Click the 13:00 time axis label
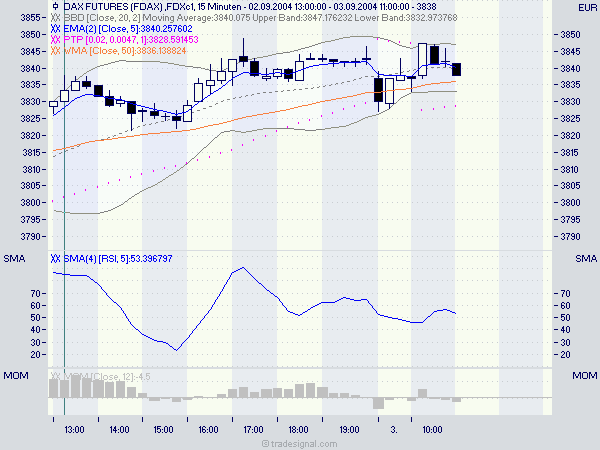The height and width of the screenshot is (450, 600). pyautogui.click(x=74, y=430)
